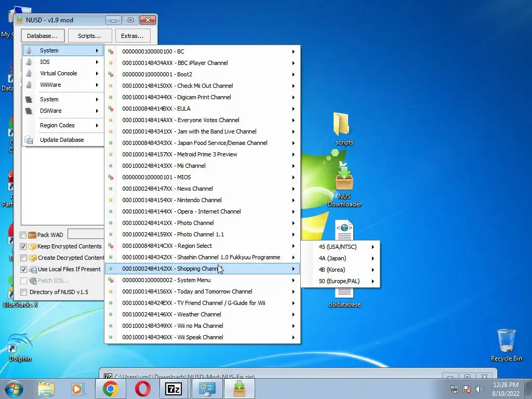Click the volume speaker tray icon

[x=480, y=389]
